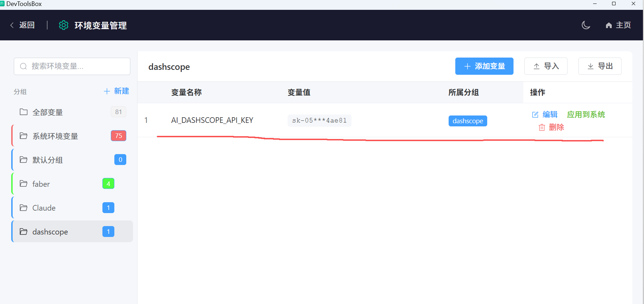Select the 全部变量 group
The height and width of the screenshot is (304, 644).
(48, 112)
